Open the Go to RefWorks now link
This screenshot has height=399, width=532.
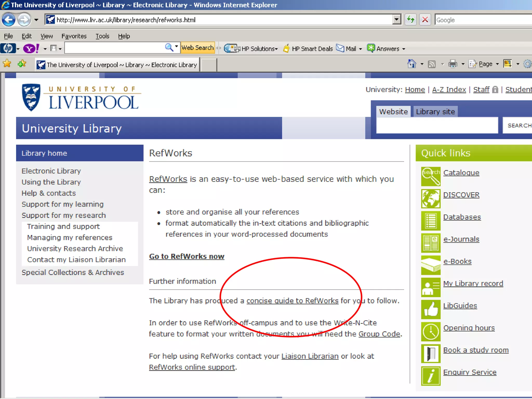(187, 256)
